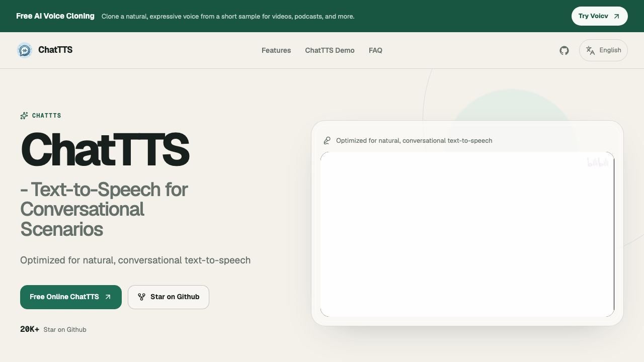The image size is (644, 362).
Task: Click the small CHATTTS label above the headline
Action: coord(47,116)
